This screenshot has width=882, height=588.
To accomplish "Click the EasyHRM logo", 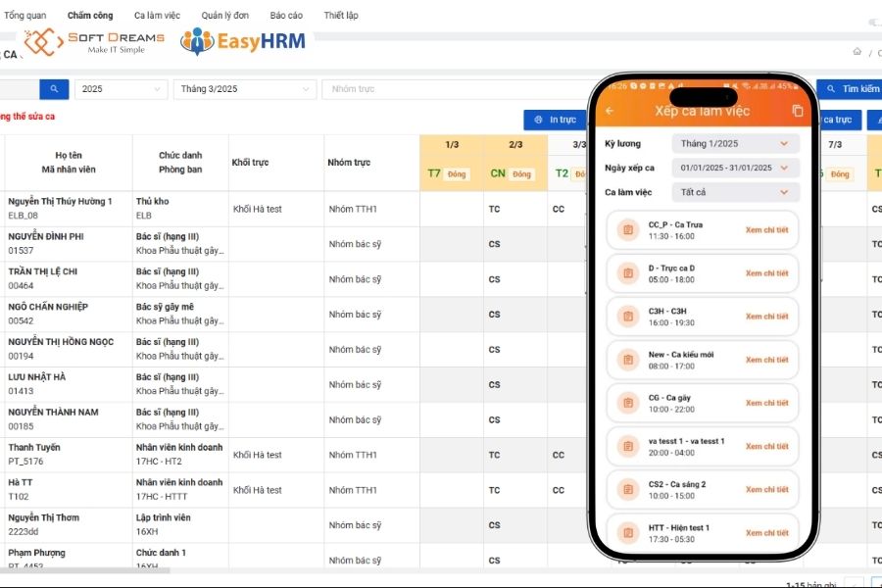I will point(243,41).
